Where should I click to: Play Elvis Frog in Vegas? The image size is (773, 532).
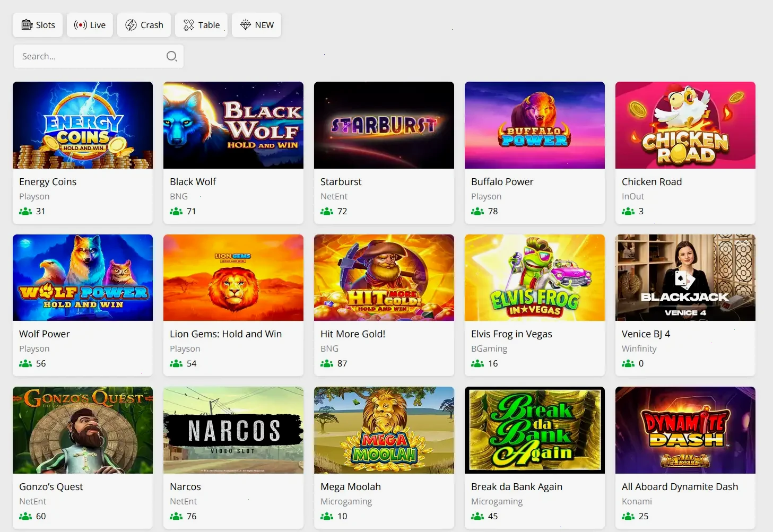(534, 277)
